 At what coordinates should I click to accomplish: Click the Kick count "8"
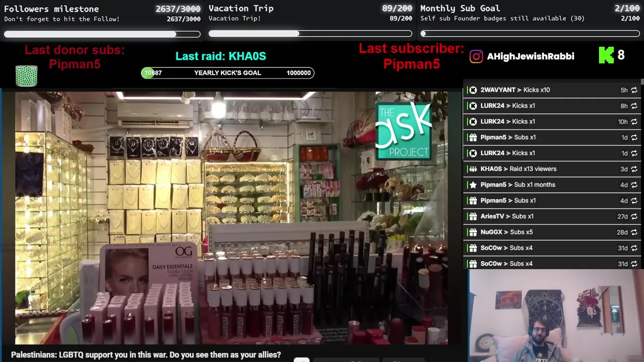pyautogui.click(x=621, y=55)
